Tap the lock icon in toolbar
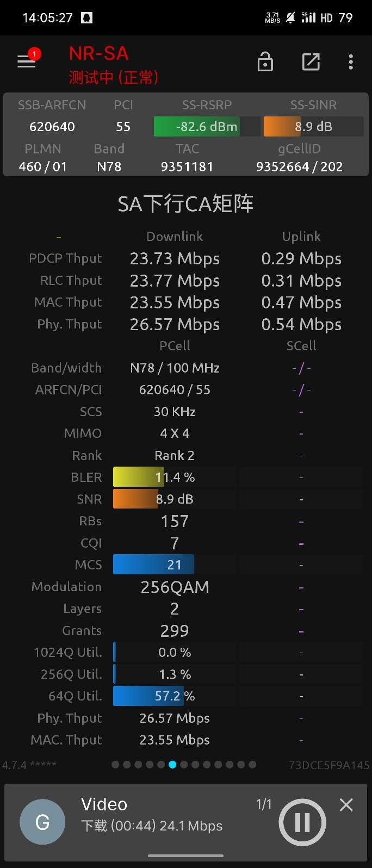372x868 pixels. tap(265, 62)
